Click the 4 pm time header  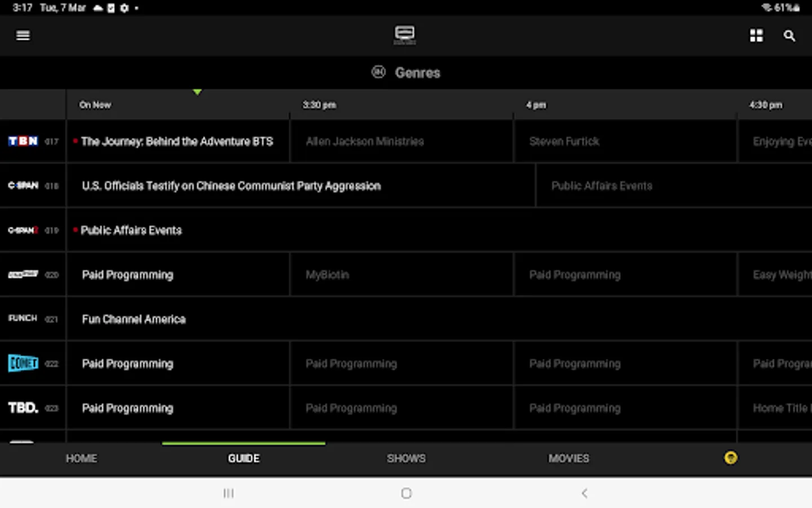tap(536, 105)
